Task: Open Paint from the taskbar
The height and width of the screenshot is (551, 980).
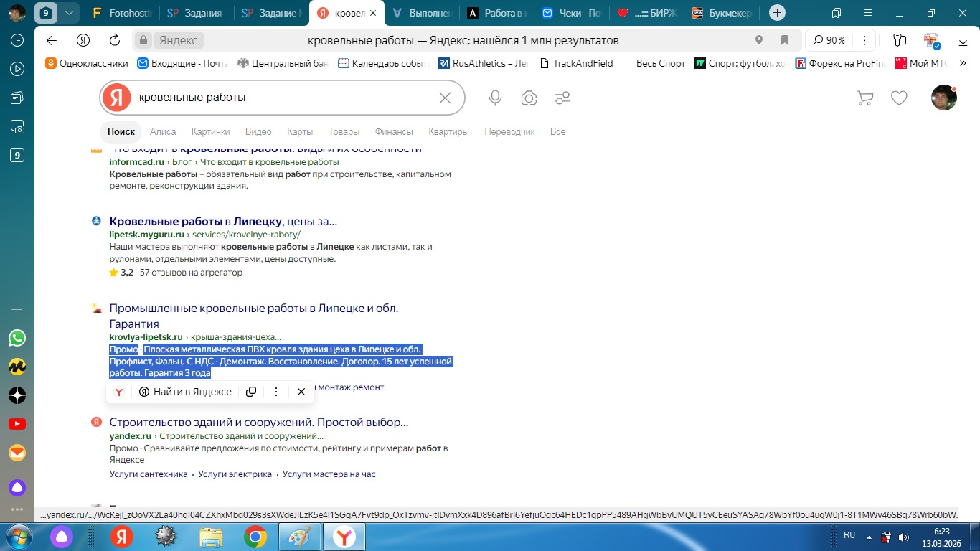Action: click(300, 536)
